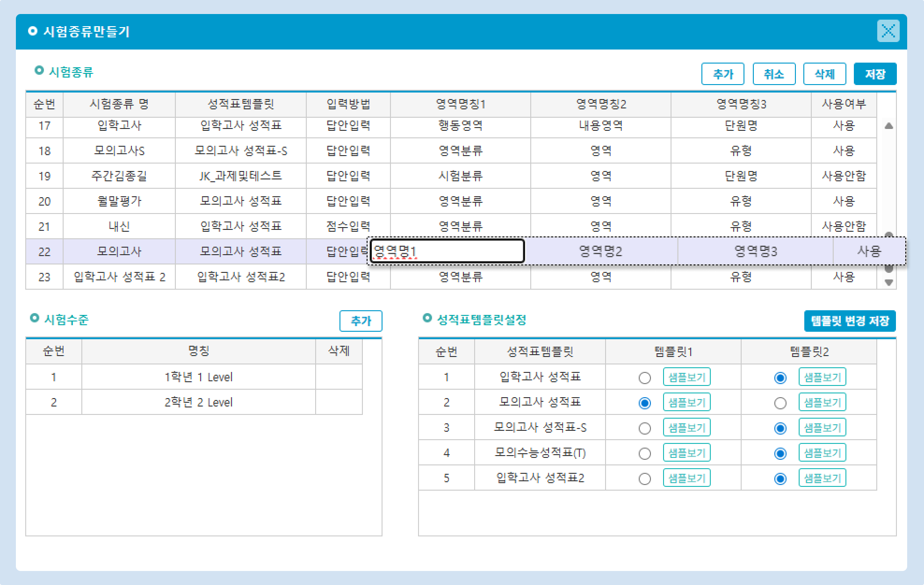Select 템플릿2 for 모의고사 성적표
The image size is (924, 585).
(x=780, y=403)
